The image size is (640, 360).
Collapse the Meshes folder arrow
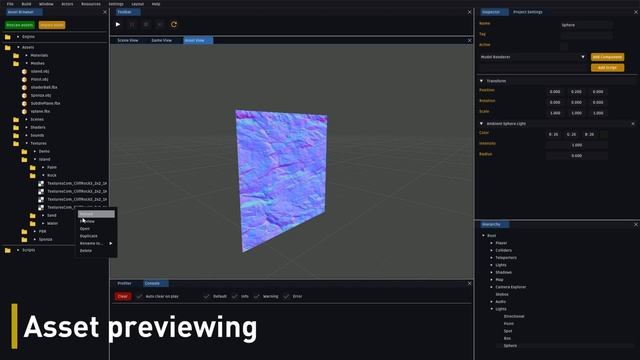(x=27, y=63)
